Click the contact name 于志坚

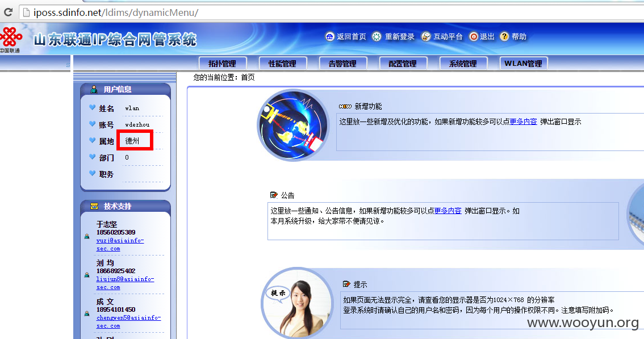(x=107, y=224)
